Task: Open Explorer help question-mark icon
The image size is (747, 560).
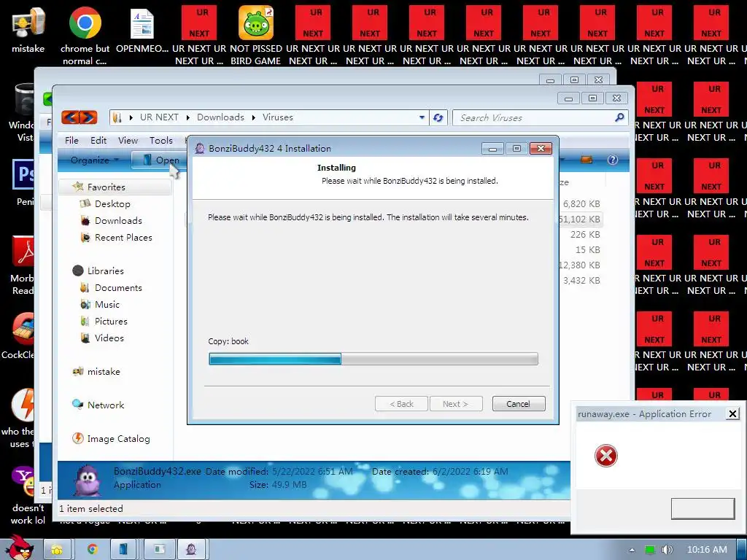Action: pyautogui.click(x=613, y=160)
